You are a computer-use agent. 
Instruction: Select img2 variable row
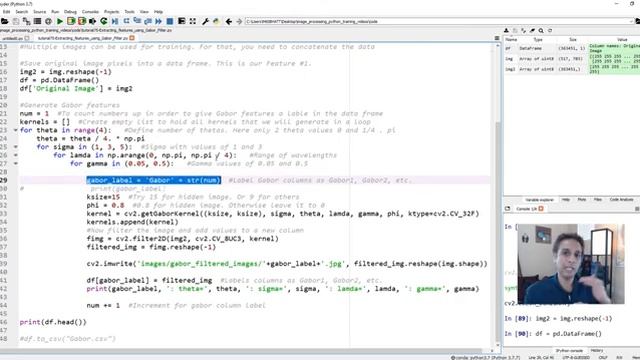572,69
